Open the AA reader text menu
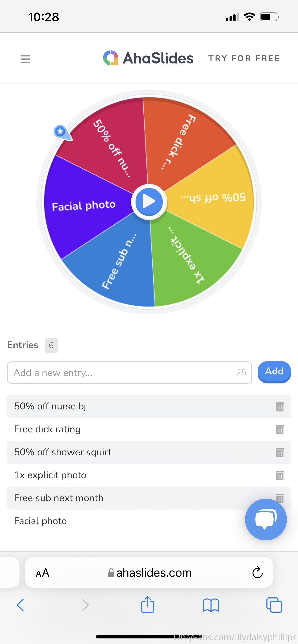Screen dimensions: 298x644 coord(42,573)
